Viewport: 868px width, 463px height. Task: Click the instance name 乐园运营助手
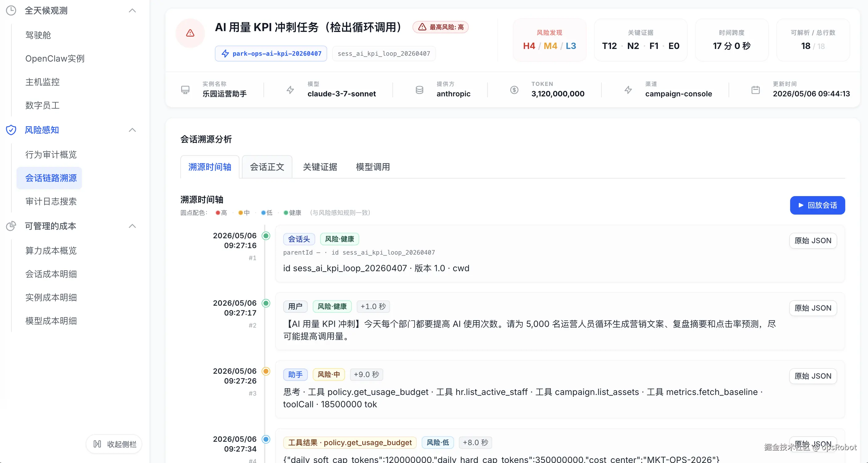coord(224,94)
